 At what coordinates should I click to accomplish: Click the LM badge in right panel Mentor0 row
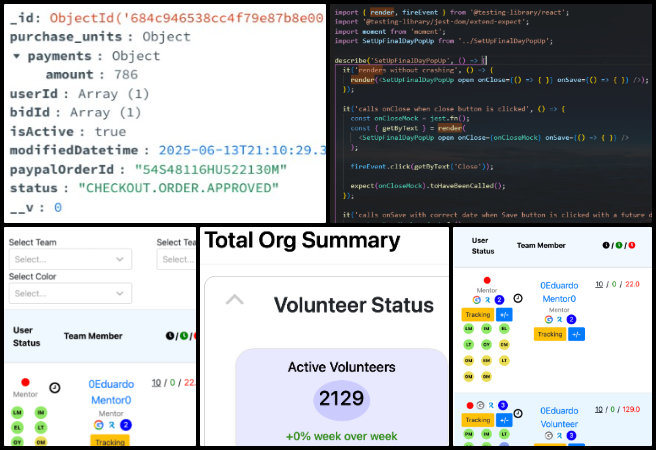(469, 329)
